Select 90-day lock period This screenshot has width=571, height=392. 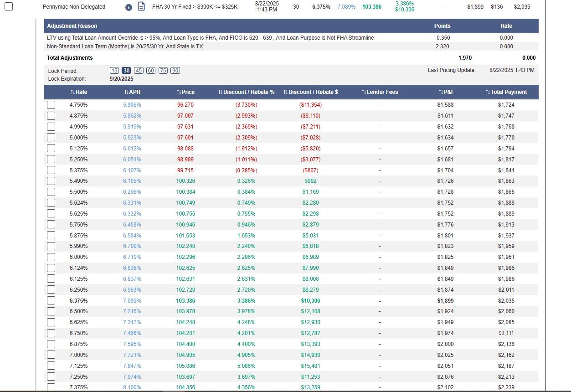(175, 70)
